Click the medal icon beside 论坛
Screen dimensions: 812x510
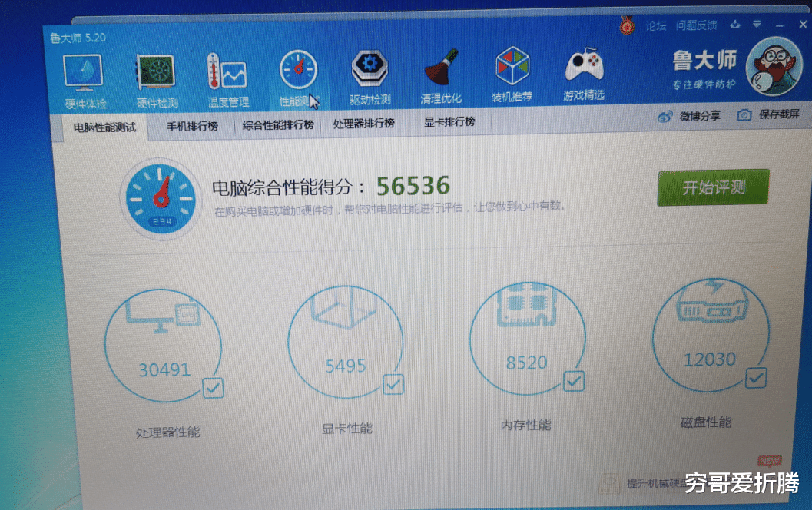(627, 25)
